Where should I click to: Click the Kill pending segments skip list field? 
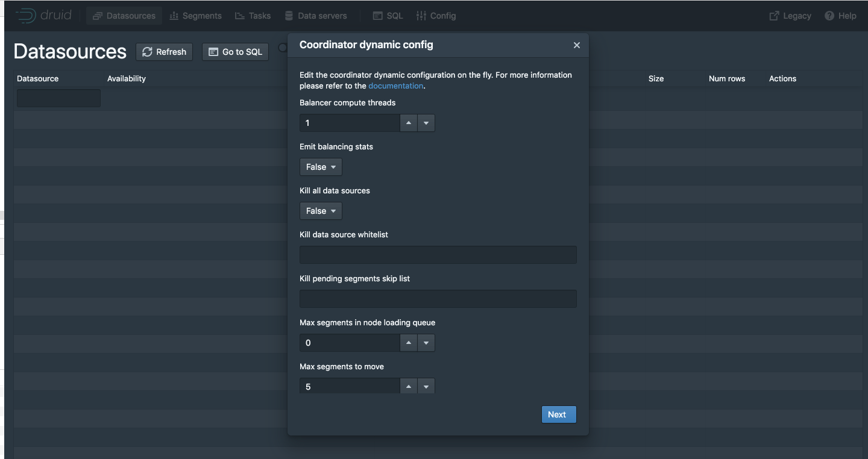438,299
